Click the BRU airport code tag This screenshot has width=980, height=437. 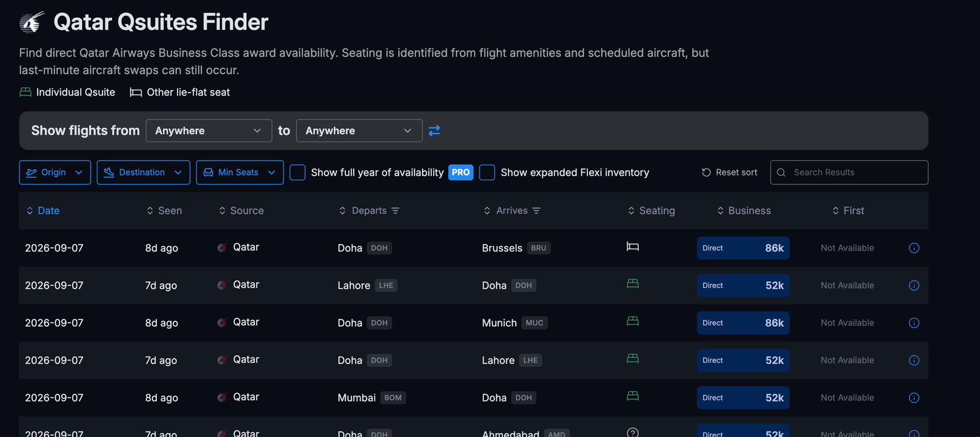(x=538, y=248)
